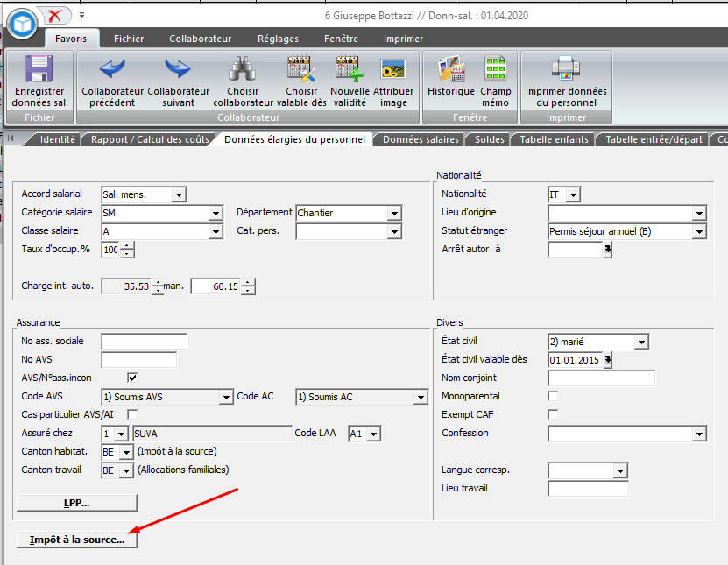Open Arrêt autor. à date picker
Viewport: 728px width, 565px height.
tap(608, 250)
